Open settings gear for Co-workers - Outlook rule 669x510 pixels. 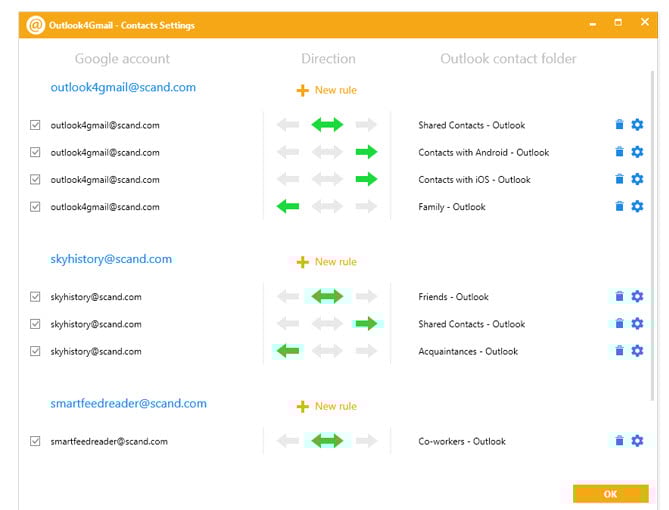point(637,440)
